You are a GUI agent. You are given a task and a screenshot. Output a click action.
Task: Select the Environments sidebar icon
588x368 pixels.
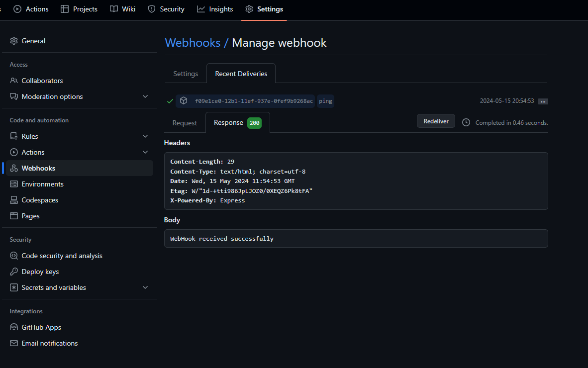tap(14, 184)
